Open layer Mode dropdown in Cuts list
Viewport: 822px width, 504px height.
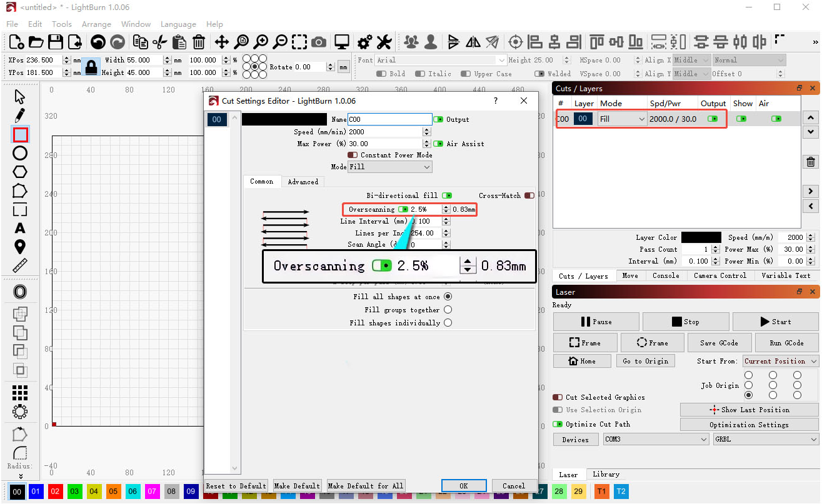coord(622,119)
